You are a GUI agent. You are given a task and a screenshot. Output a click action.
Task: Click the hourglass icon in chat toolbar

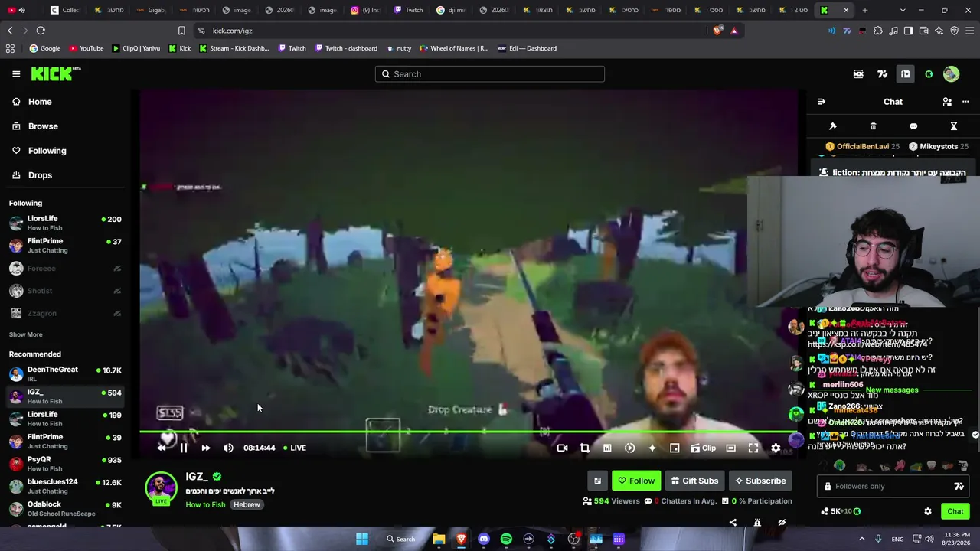tap(954, 126)
